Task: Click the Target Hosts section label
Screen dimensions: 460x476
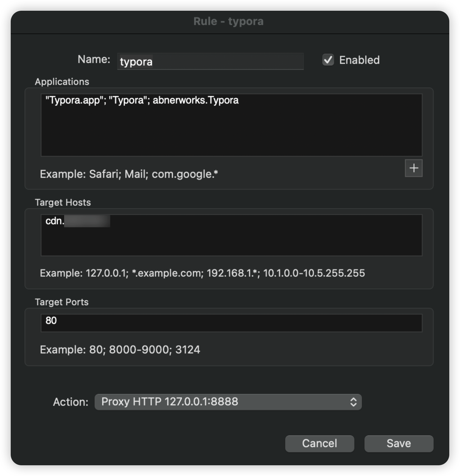Action: tap(63, 203)
